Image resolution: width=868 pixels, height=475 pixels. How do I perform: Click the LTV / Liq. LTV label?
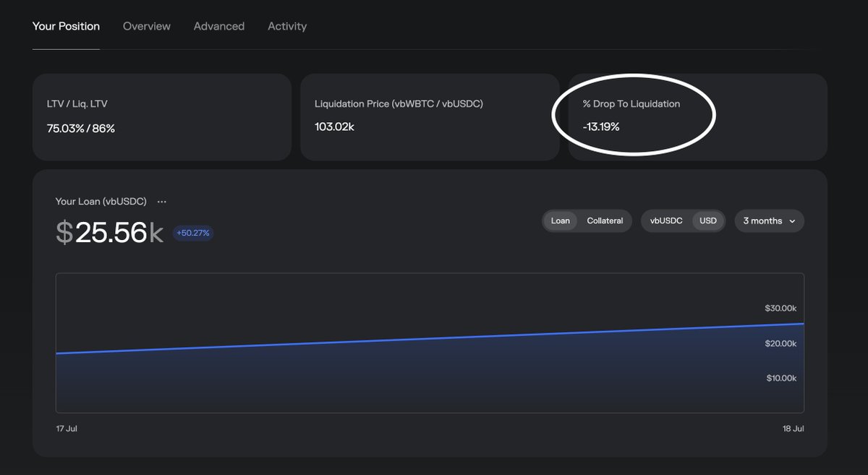point(77,103)
